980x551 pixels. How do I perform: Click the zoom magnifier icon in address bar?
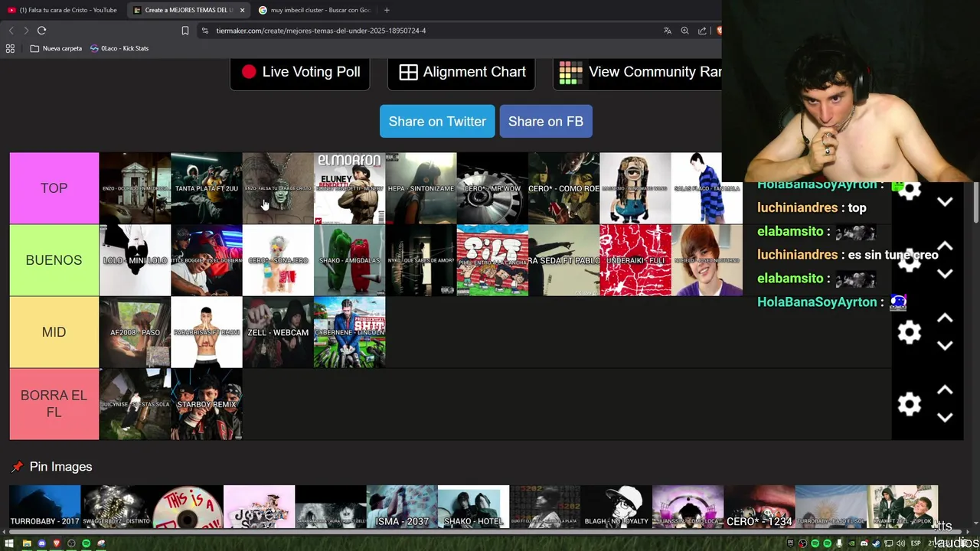(x=684, y=31)
